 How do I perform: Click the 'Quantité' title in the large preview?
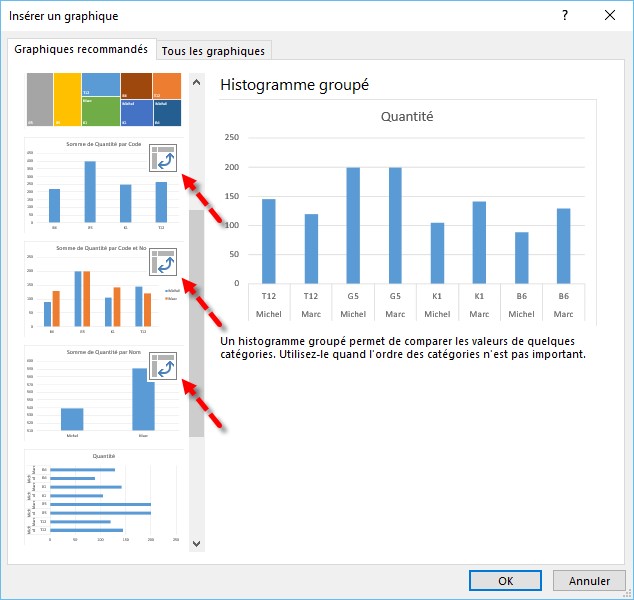407,117
